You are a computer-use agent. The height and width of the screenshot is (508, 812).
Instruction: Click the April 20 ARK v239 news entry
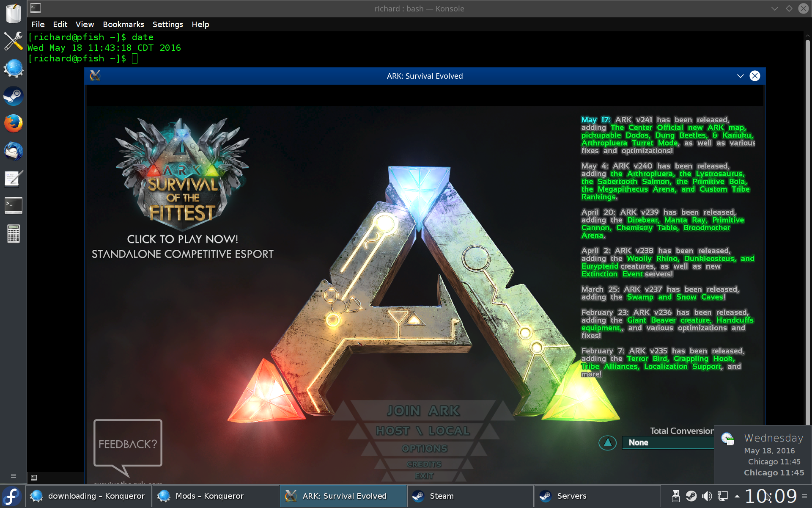click(662, 224)
